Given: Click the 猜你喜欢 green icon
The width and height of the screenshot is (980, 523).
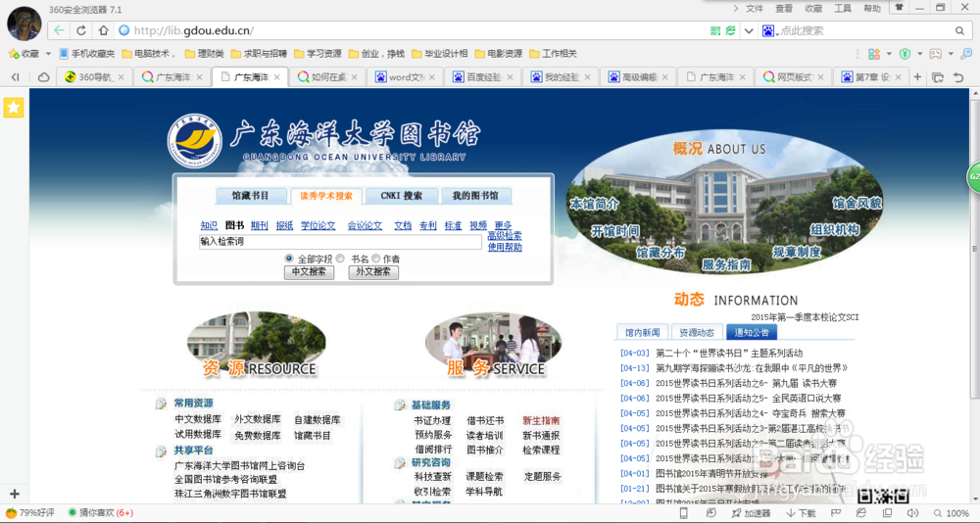Looking at the screenshot, I should click(x=72, y=513).
